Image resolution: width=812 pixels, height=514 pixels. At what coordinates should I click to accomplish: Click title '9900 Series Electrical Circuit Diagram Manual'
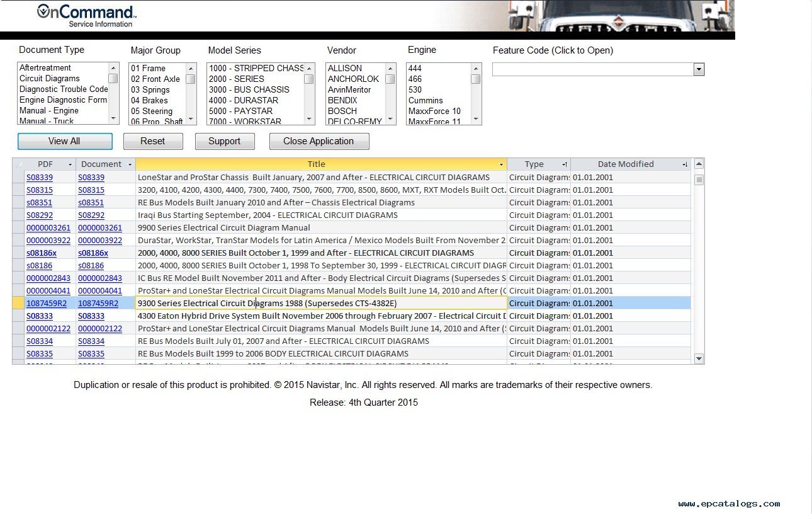tap(224, 228)
